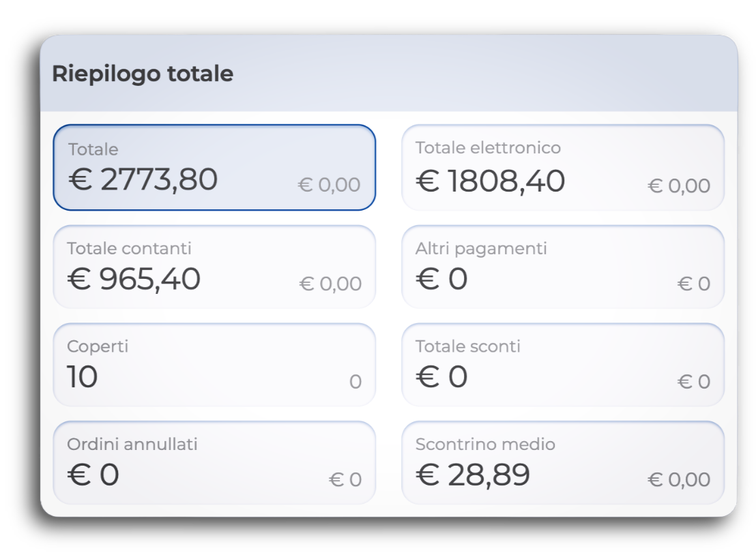Image resolution: width=756 pixels, height=555 pixels.
Task: Click the Coperti count of 10
Action: pos(83,377)
